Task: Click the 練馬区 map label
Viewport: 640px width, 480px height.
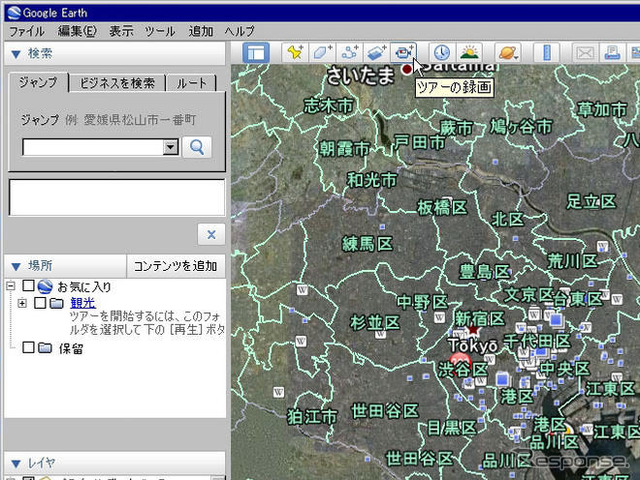Action: 367,244
